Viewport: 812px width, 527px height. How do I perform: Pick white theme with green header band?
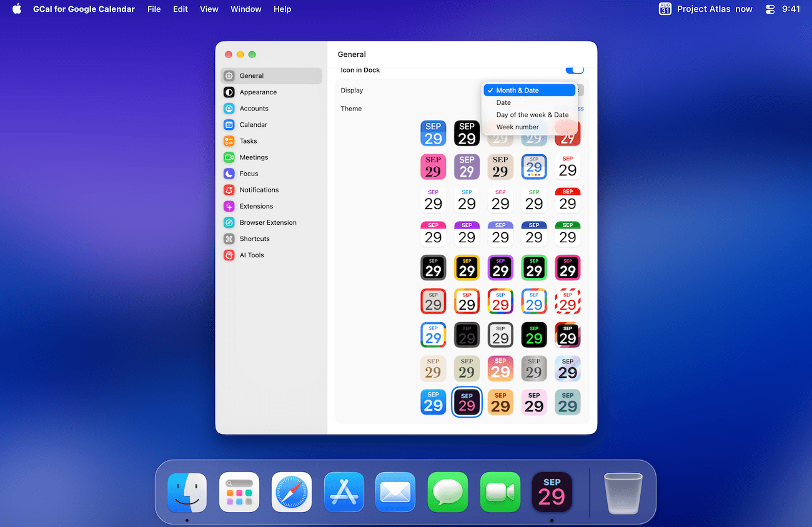[x=568, y=234]
